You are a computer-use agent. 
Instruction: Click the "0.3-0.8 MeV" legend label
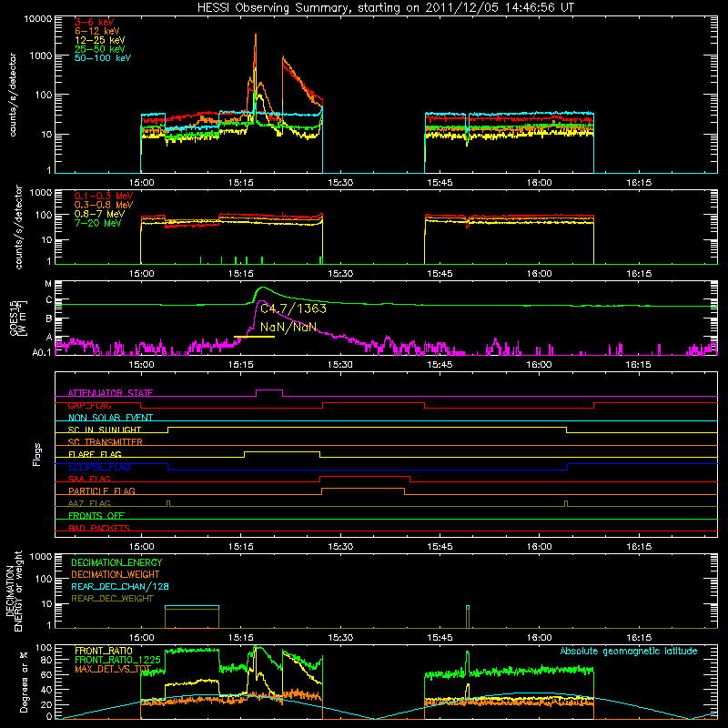pos(104,206)
